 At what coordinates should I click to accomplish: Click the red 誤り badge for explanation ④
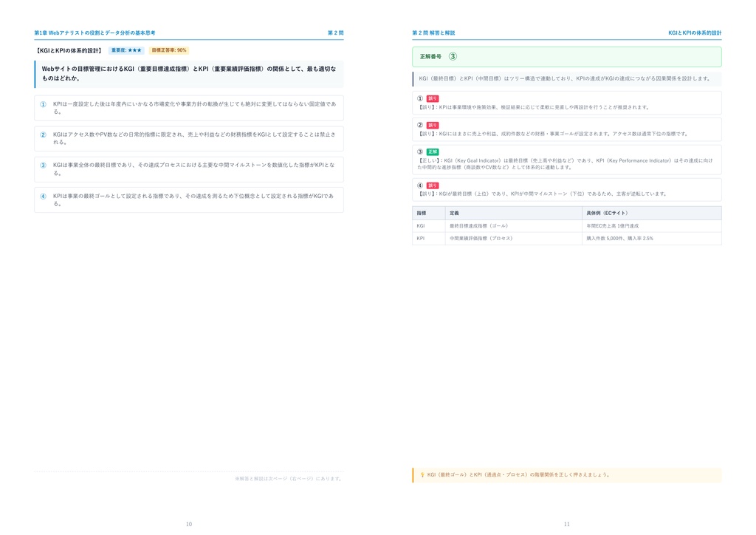433,185
